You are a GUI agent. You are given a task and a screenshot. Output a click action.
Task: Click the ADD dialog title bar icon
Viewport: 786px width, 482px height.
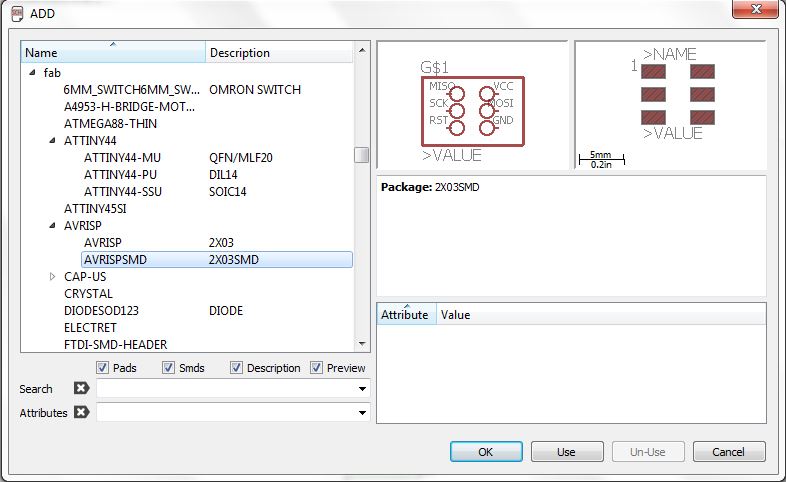tap(17, 14)
